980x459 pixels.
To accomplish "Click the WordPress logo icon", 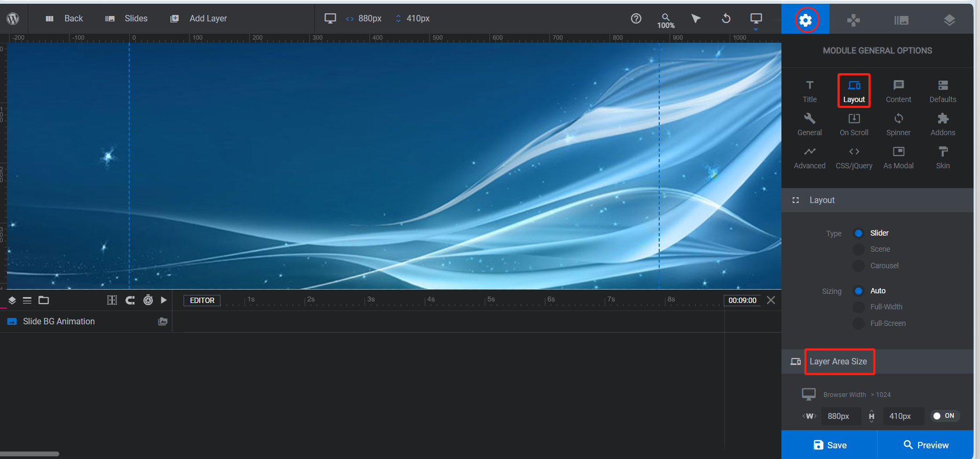I will [x=13, y=19].
